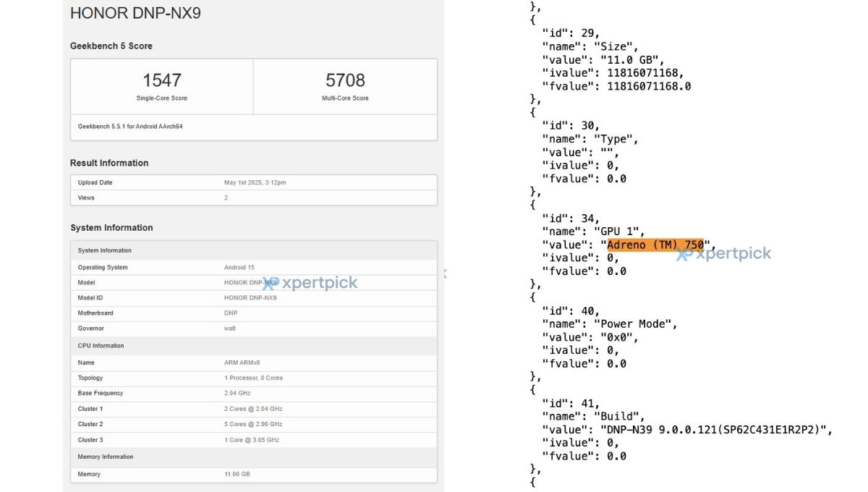868x492 pixels.
Task: Select Geekbench 5.5.1 for Android AArch64 text
Action: 131,126
